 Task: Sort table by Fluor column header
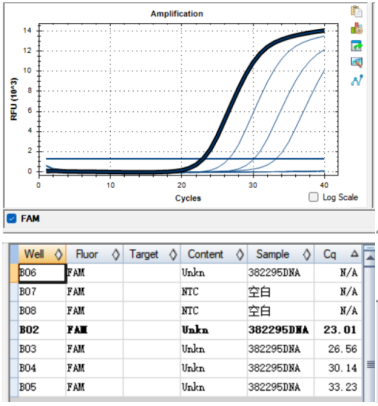coord(95,254)
